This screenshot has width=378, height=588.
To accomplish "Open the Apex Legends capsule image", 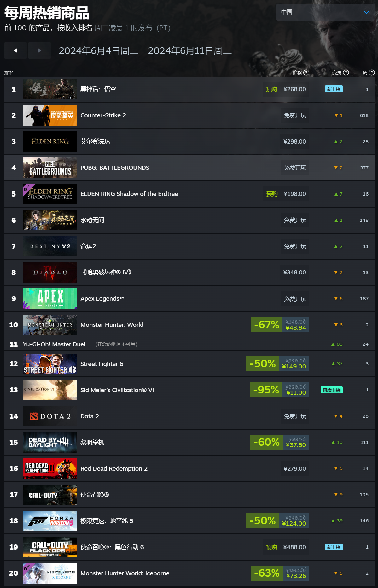I will pos(50,298).
